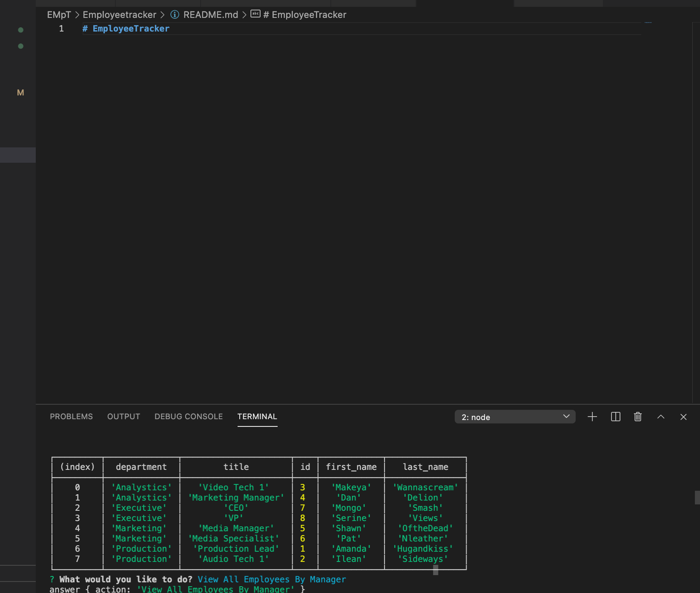Click the editor minimap at top right
Image resolution: width=700 pixels, height=593 pixels.
click(648, 22)
